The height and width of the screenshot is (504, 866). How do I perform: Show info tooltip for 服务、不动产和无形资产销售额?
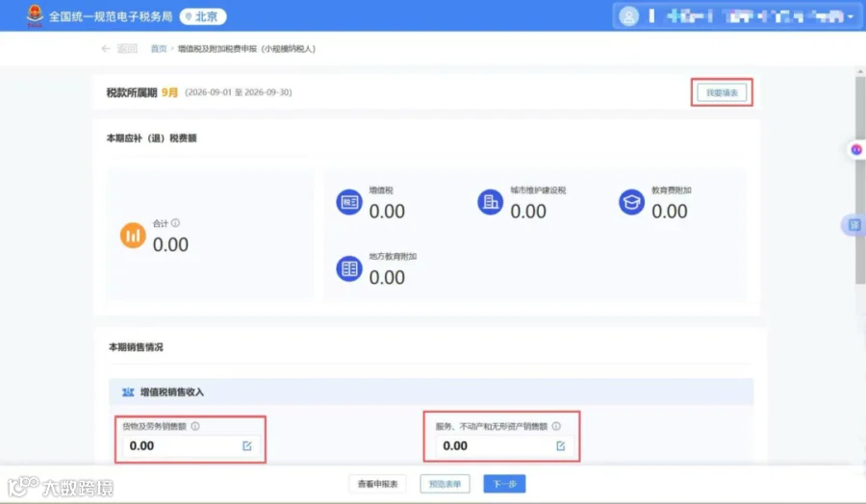[556, 426]
